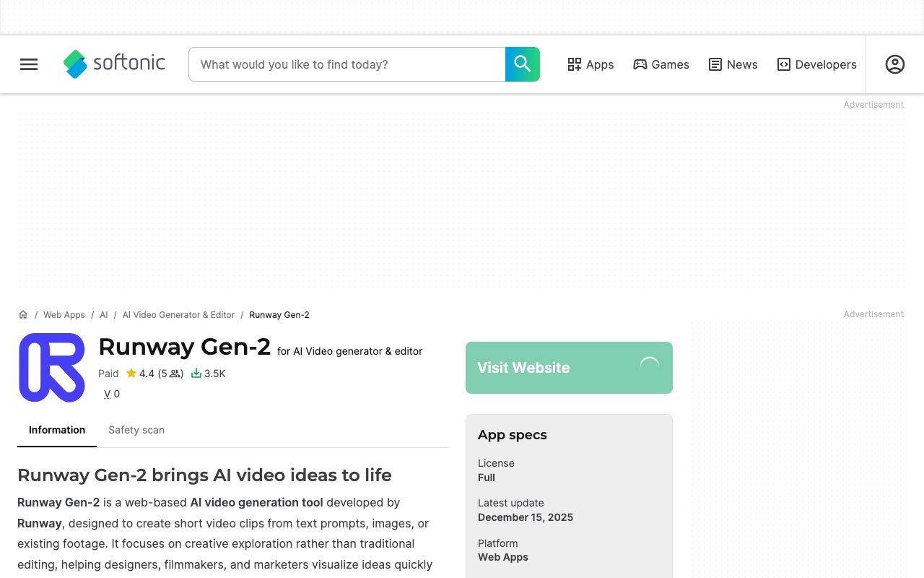Screen dimensions: 924x578
Task: Go to the Softonic homepage logo
Action: pyautogui.click(x=114, y=64)
